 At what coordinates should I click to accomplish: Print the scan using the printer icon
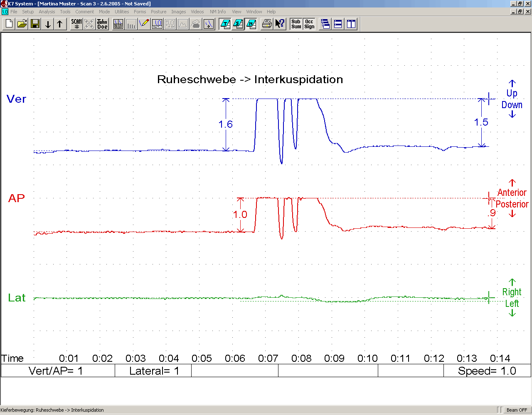(267, 24)
